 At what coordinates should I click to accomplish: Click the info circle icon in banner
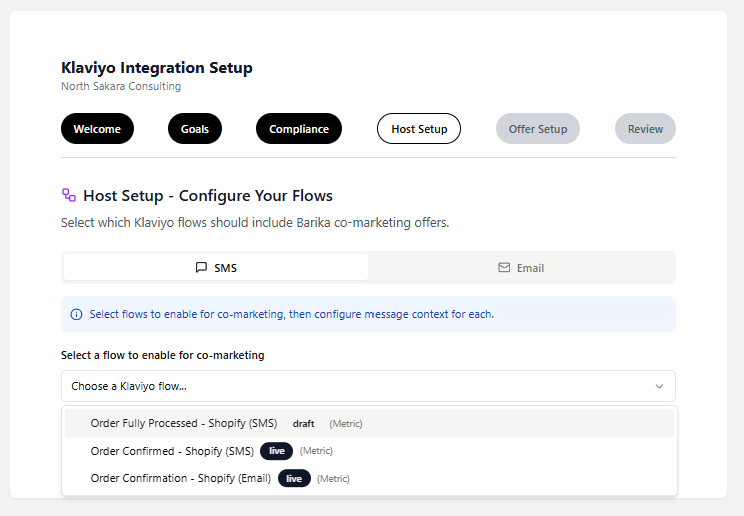[76, 314]
